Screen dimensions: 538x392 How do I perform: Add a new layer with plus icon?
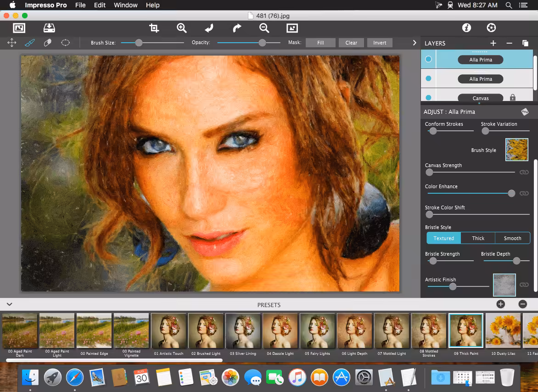pos(493,43)
